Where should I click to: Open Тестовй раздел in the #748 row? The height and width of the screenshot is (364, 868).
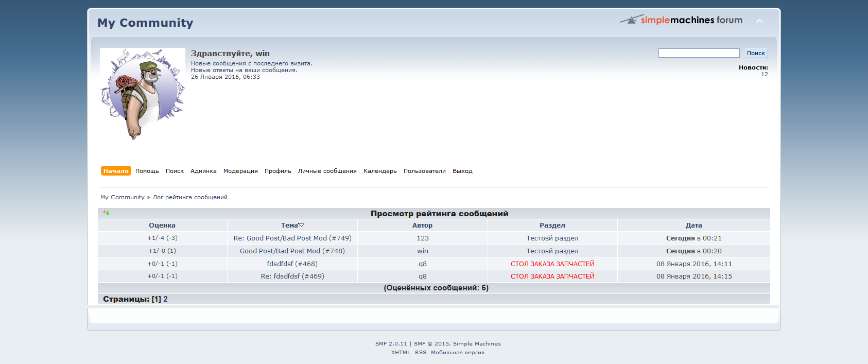pyautogui.click(x=552, y=251)
